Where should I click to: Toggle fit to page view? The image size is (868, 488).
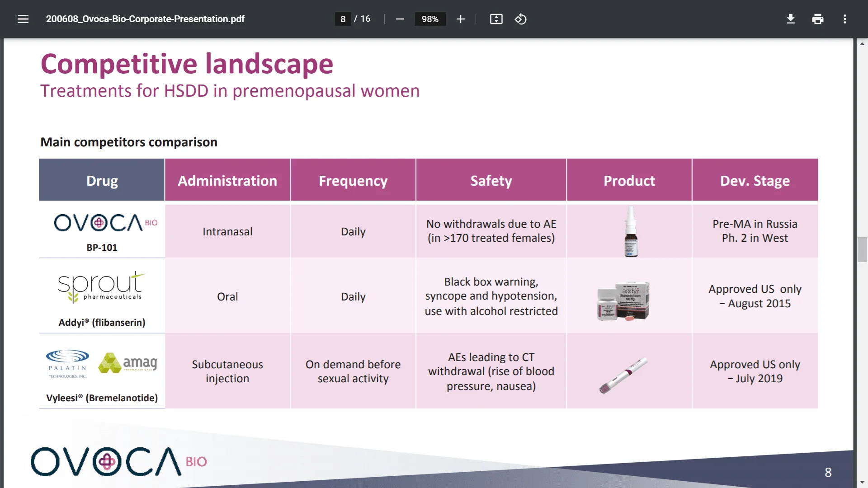tap(496, 19)
